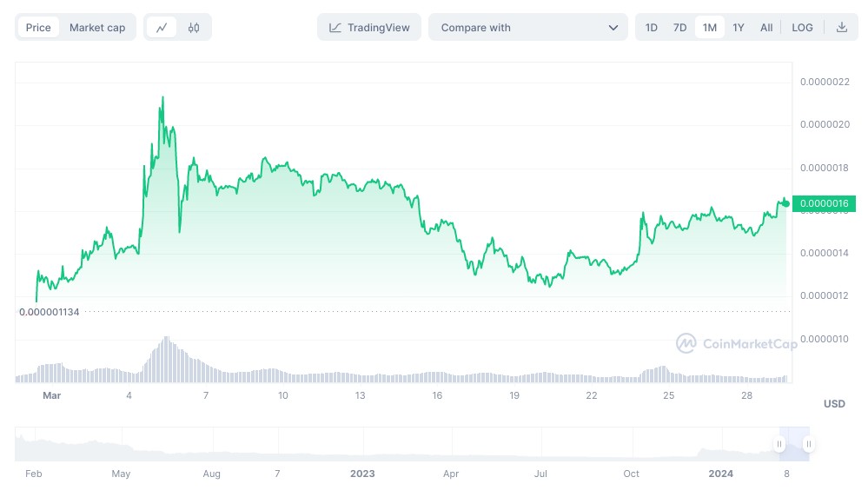The height and width of the screenshot is (497, 868).
Task: Grab the left range selector handle
Action: (x=779, y=444)
